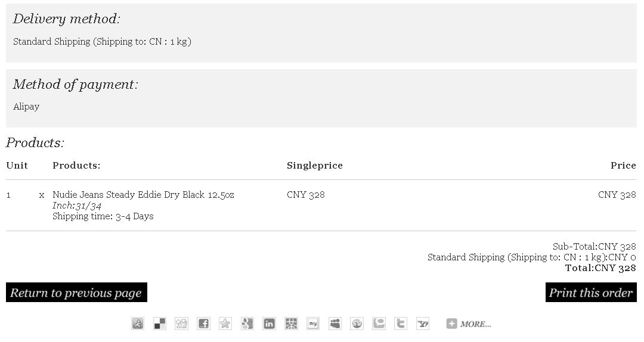Click the icon labeled "my"

[x=313, y=324]
